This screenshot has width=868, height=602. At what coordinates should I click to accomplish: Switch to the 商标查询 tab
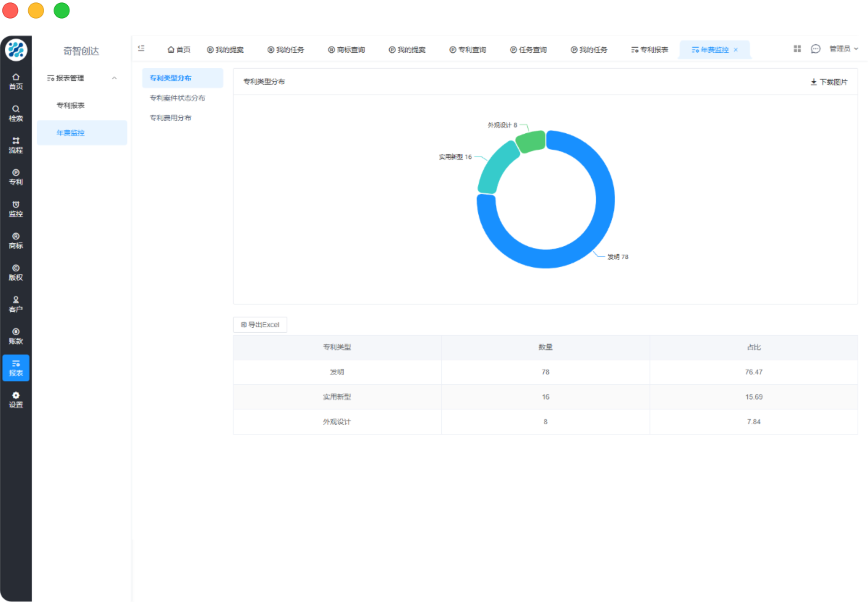pos(346,50)
